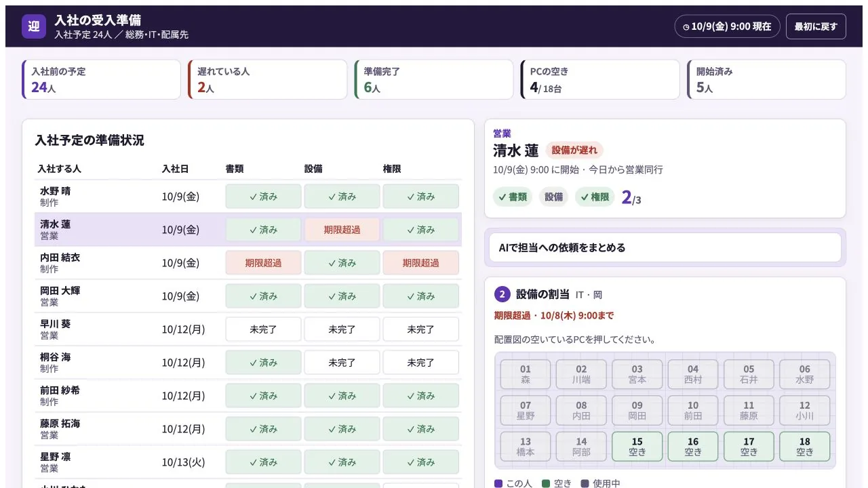
Task: Select the 内田 結衣 row
Action: tap(248, 263)
